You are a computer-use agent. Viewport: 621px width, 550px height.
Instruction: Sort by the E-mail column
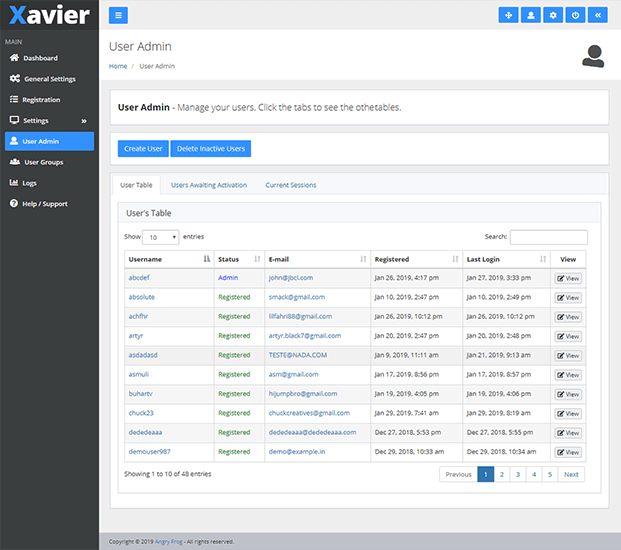coord(317,259)
